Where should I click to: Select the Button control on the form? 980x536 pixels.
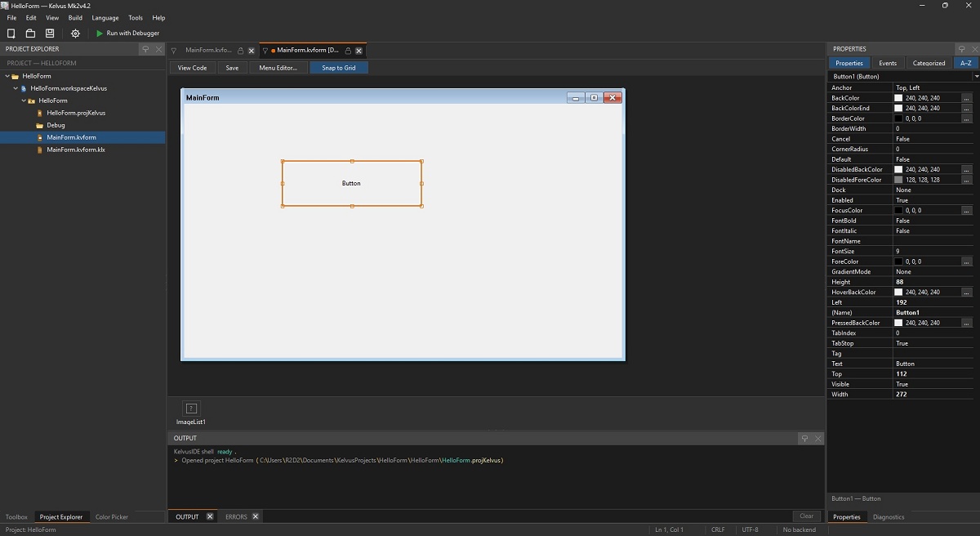click(x=352, y=183)
